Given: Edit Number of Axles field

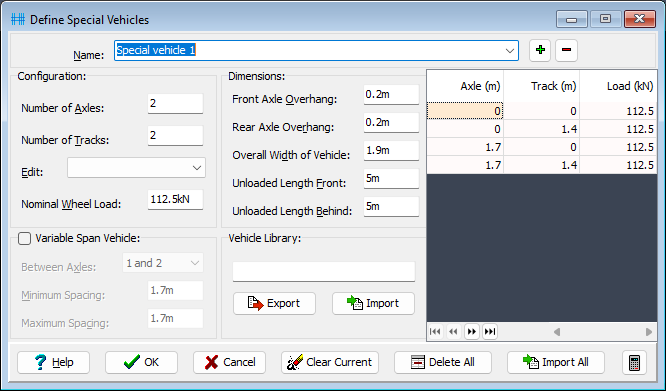Looking at the screenshot, I should coord(175,104).
